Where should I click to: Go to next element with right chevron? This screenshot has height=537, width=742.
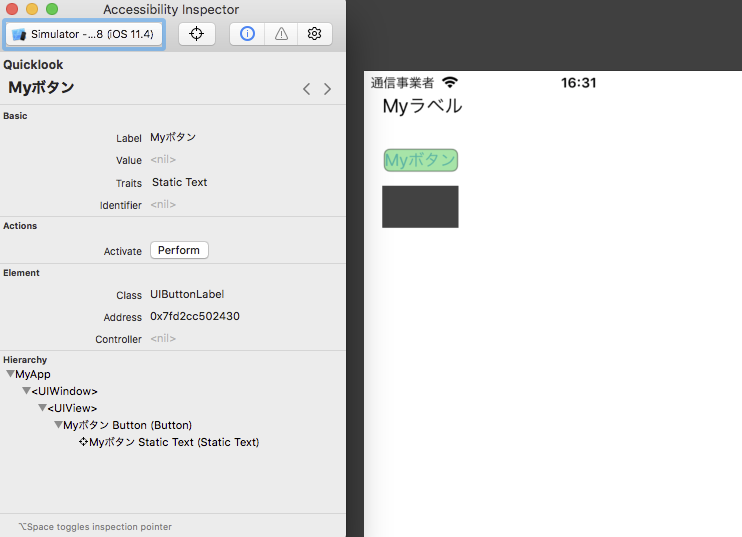pos(327,89)
